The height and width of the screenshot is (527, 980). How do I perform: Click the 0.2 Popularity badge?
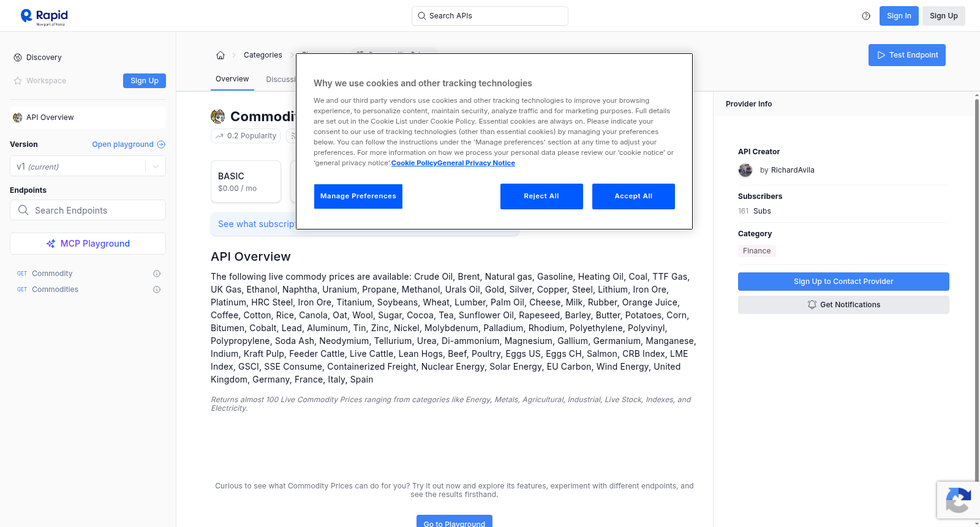(x=246, y=136)
